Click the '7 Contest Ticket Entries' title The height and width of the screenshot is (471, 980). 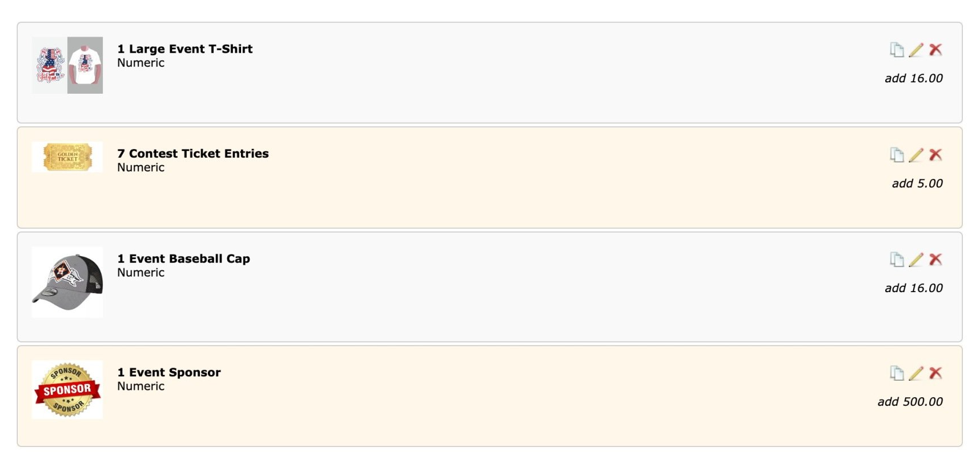(192, 154)
